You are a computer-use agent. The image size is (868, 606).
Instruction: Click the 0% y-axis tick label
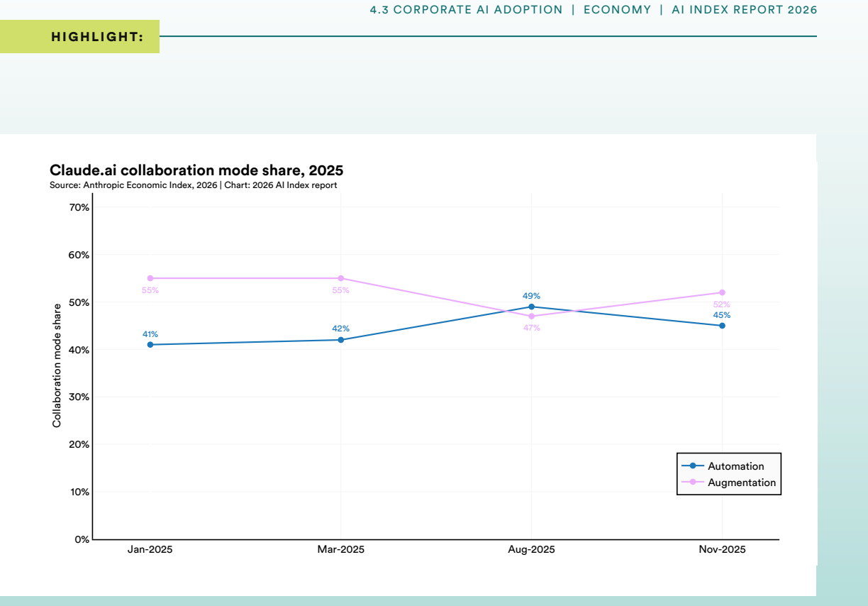tap(82, 539)
